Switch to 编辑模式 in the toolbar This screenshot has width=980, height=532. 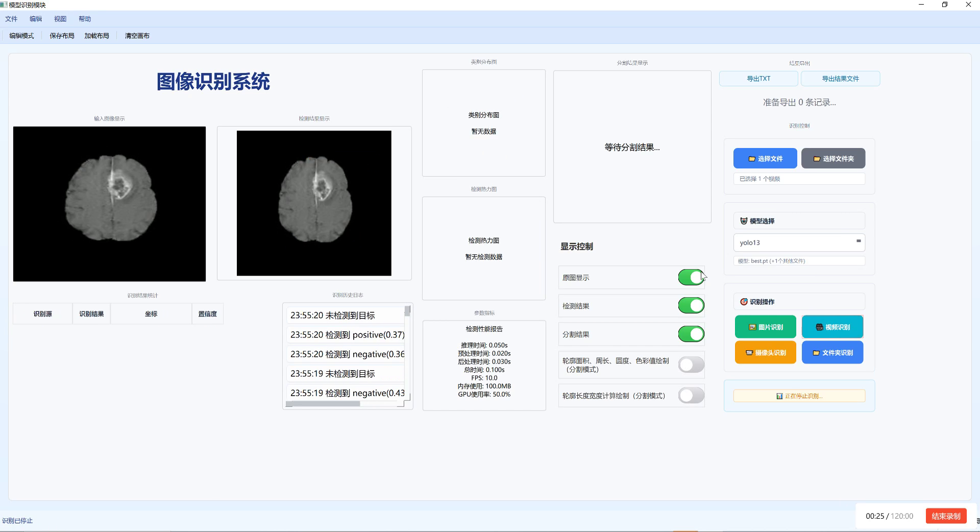tap(21, 36)
